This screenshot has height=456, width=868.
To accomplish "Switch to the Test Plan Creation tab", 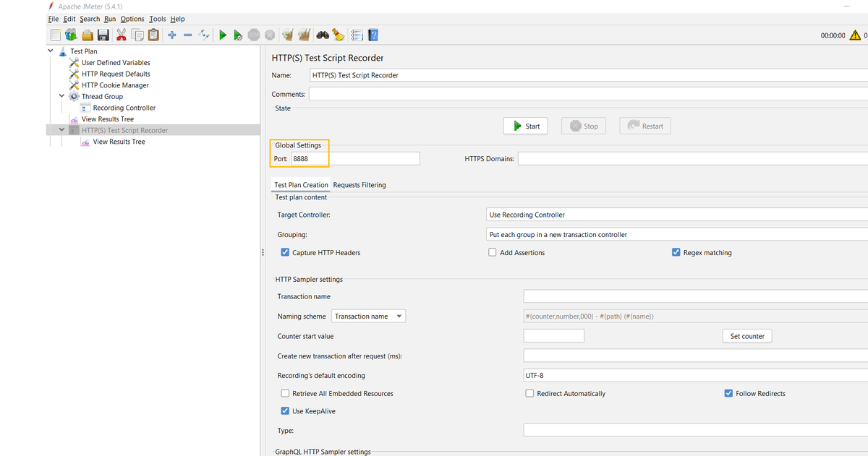I will (301, 185).
